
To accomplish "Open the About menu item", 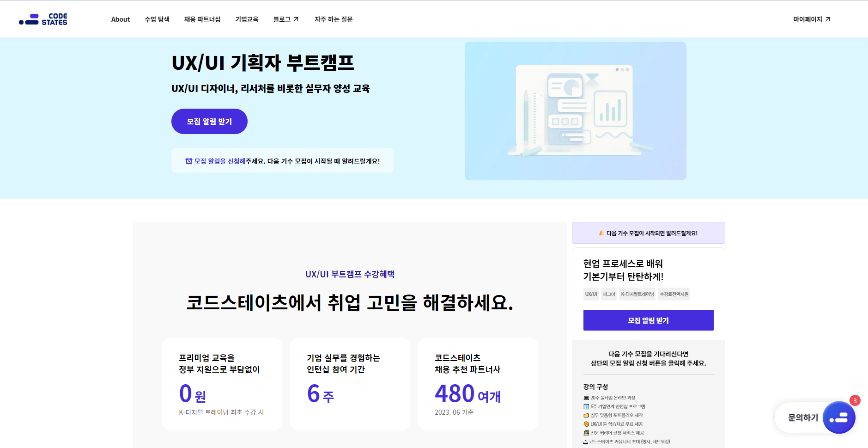I will (121, 19).
